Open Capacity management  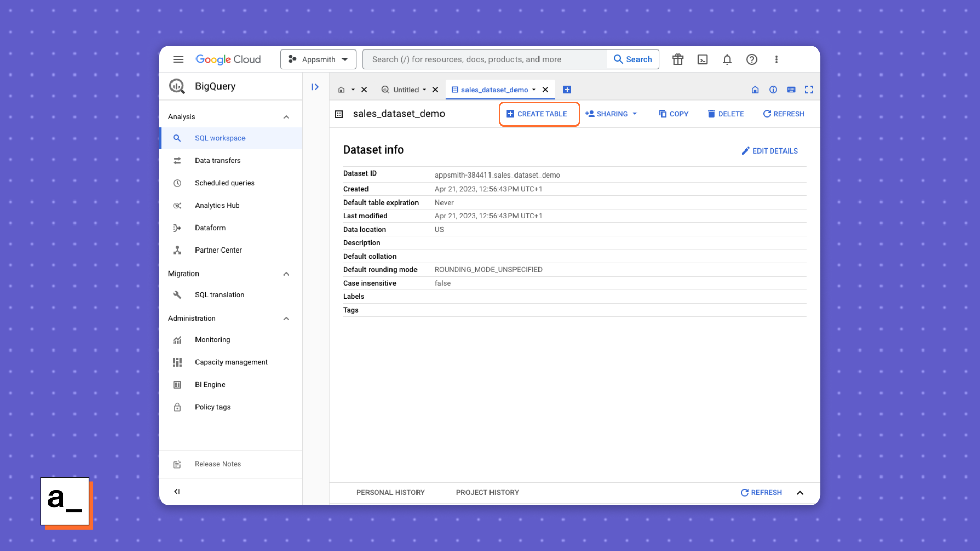tap(231, 362)
